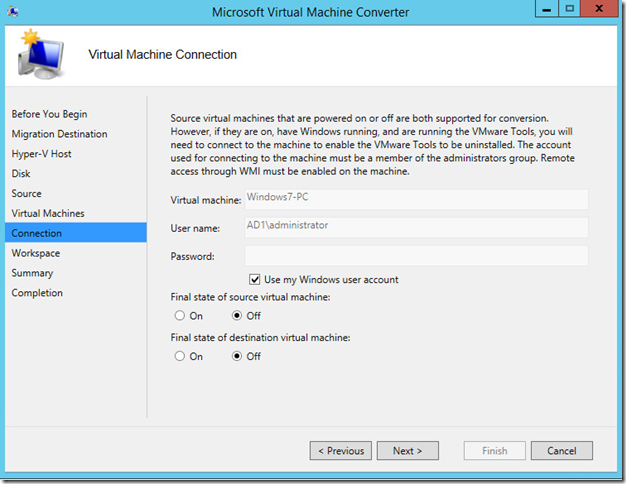Click the Final state of destination virtual machine label

pos(260,337)
